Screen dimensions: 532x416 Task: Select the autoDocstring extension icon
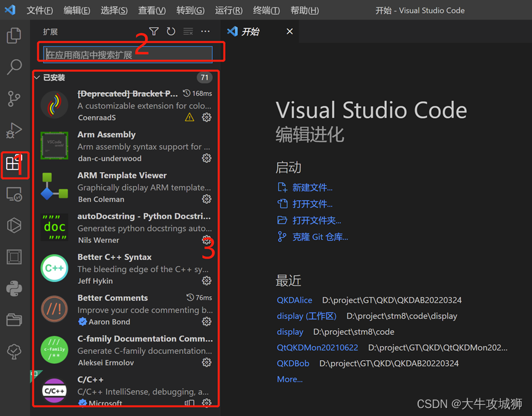[x=54, y=227]
